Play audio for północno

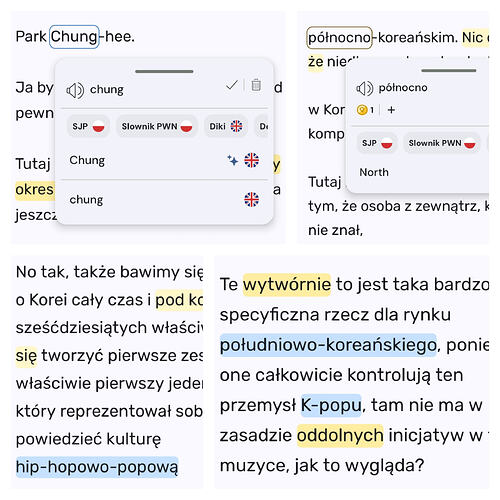[x=364, y=88]
